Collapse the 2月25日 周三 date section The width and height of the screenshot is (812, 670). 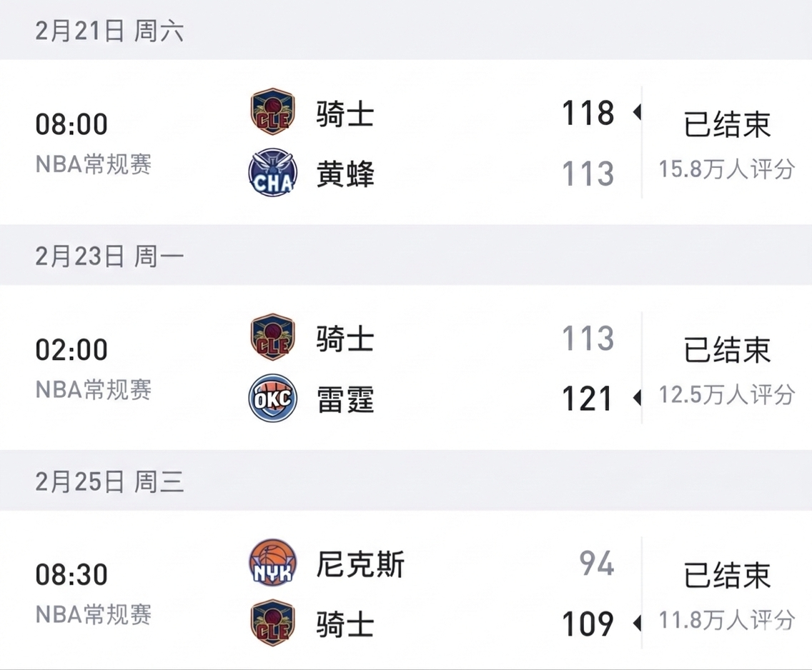tap(109, 481)
